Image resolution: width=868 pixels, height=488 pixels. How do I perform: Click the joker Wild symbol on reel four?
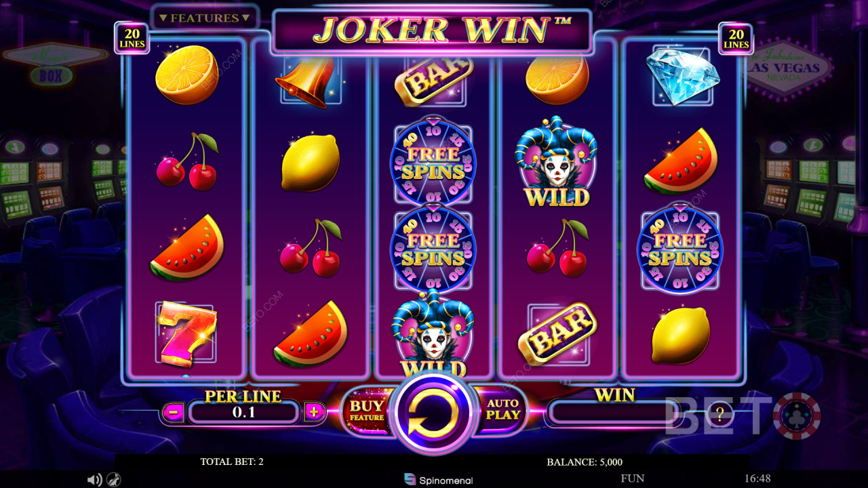[557, 161]
